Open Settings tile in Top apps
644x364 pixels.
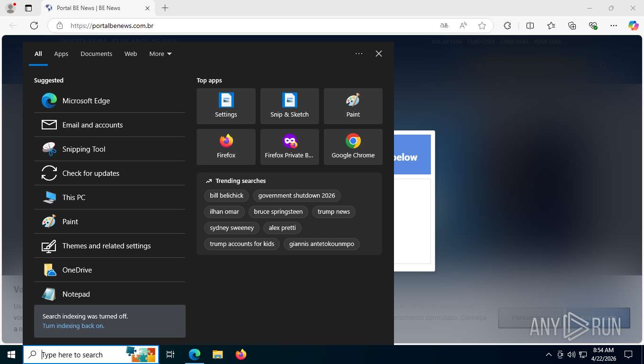(226, 106)
